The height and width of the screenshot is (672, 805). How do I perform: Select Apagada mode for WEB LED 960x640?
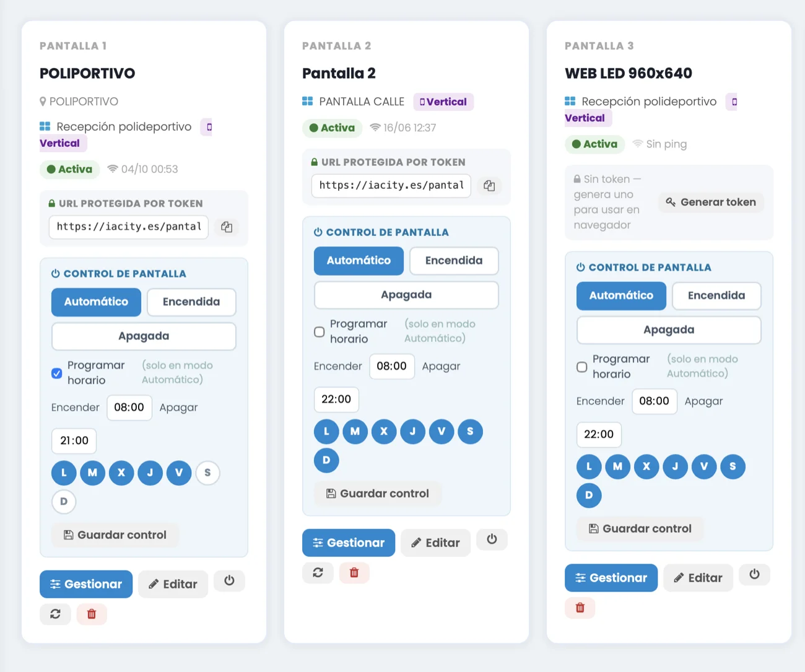click(x=669, y=330)
